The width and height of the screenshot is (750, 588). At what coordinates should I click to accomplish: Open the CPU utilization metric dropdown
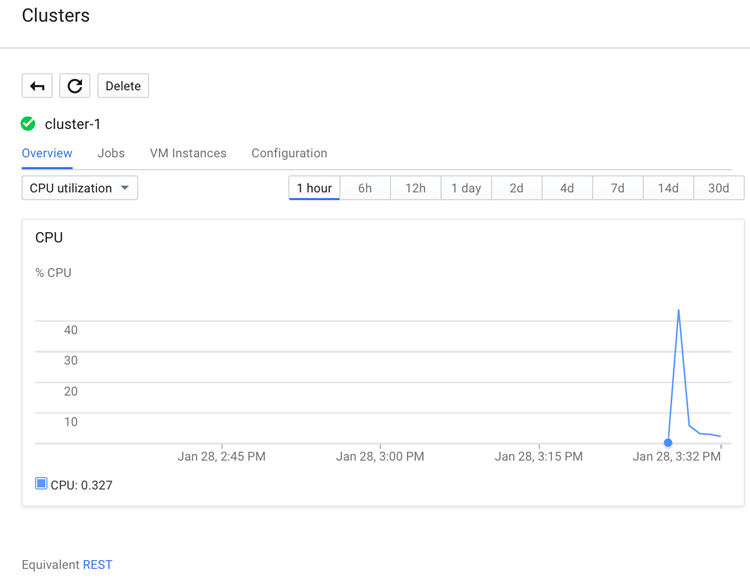[80, 188]
